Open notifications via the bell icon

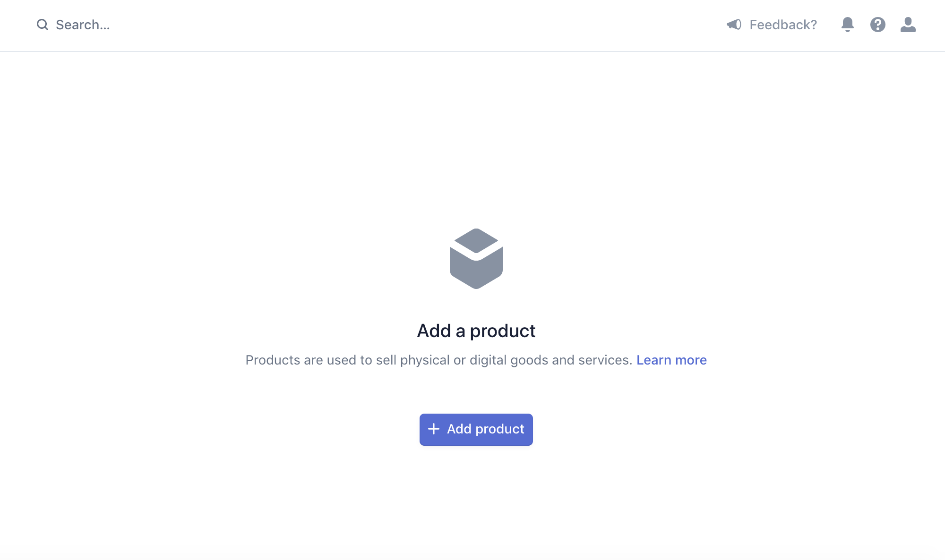point(848,25)
